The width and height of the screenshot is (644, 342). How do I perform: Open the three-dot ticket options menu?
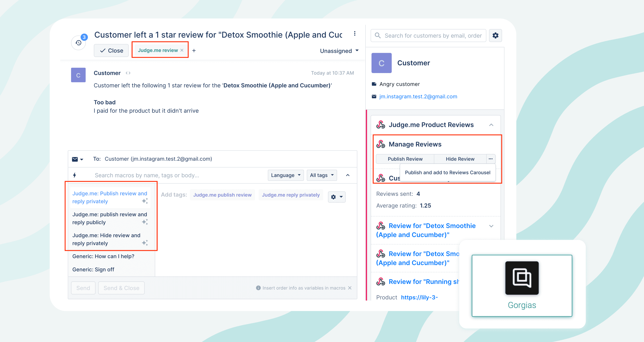(x=355, y=34)
